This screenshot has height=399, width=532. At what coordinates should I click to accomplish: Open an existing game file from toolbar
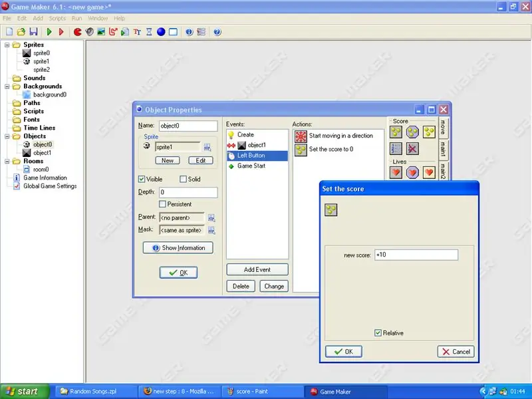tap(21, 32)
